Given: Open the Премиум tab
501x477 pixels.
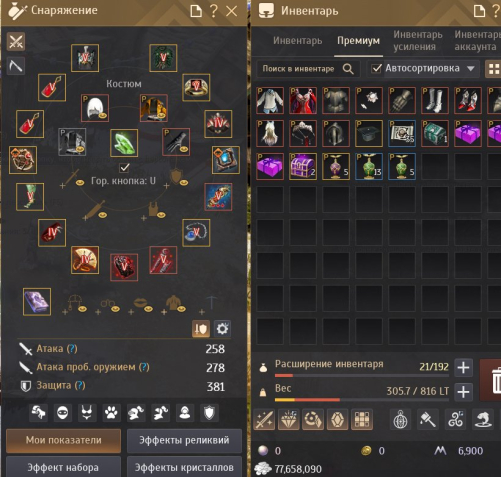Looking at the screenshot, I should [x=358, y=41].
